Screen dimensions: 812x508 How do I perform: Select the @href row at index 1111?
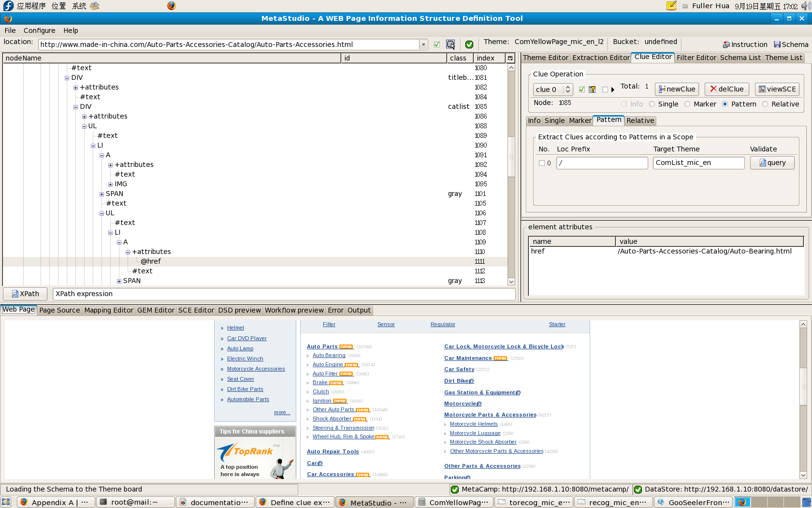255,261
